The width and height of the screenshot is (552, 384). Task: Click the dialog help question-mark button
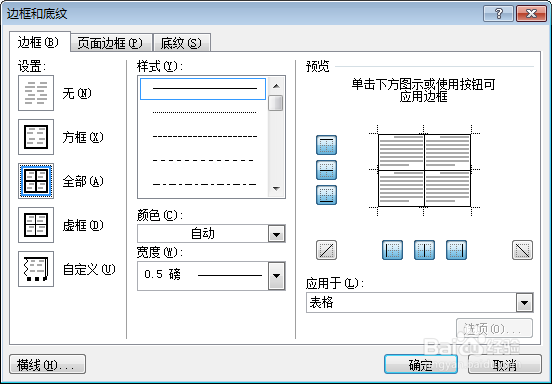(498, 14)
